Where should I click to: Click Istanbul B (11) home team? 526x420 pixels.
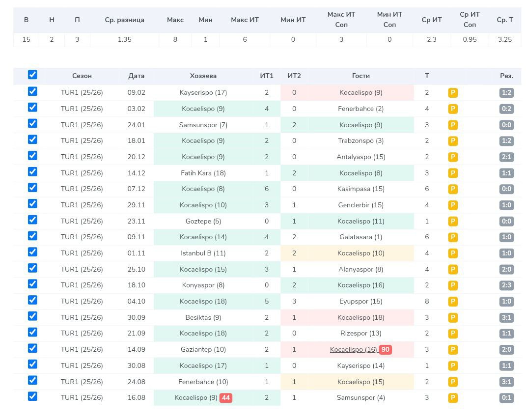(x=203, y=253)
